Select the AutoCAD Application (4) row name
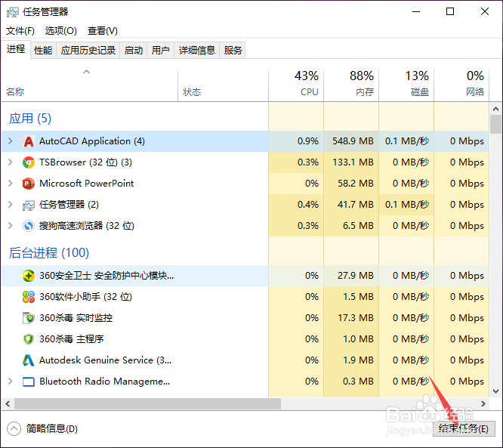 tap(91, 141)
